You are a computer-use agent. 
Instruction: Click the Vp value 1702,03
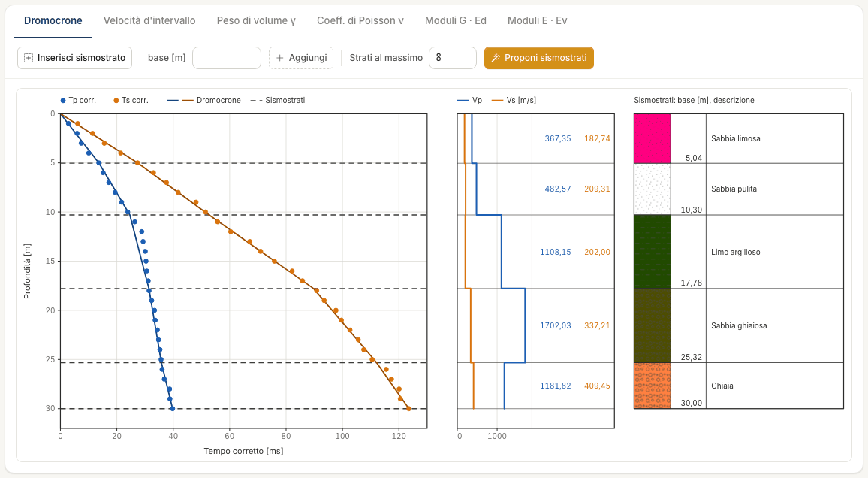pos(555,325)
